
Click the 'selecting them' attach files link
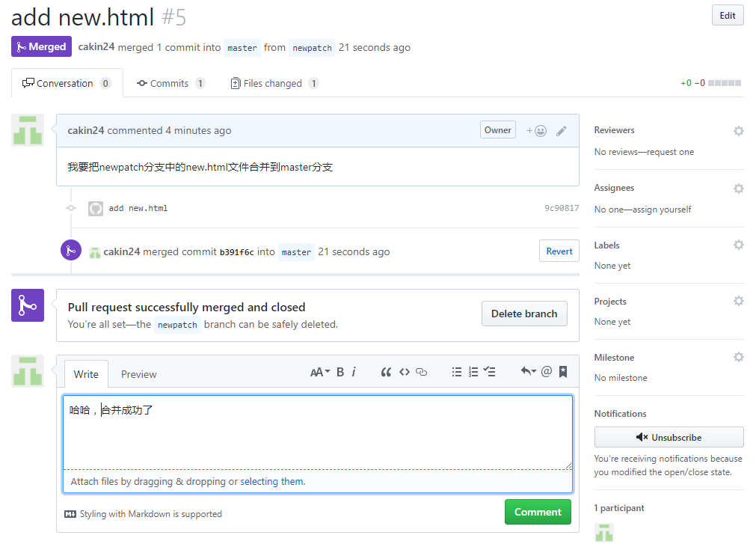tap(272, 481)
